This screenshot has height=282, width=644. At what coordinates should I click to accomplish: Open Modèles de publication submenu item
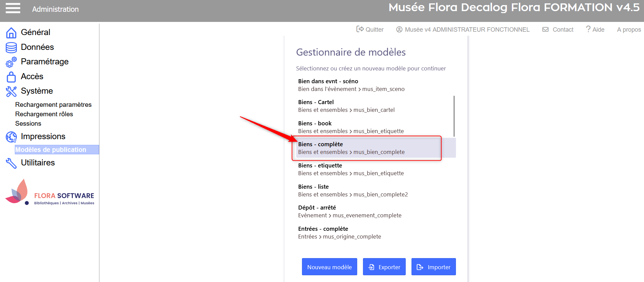click(51, 150)
